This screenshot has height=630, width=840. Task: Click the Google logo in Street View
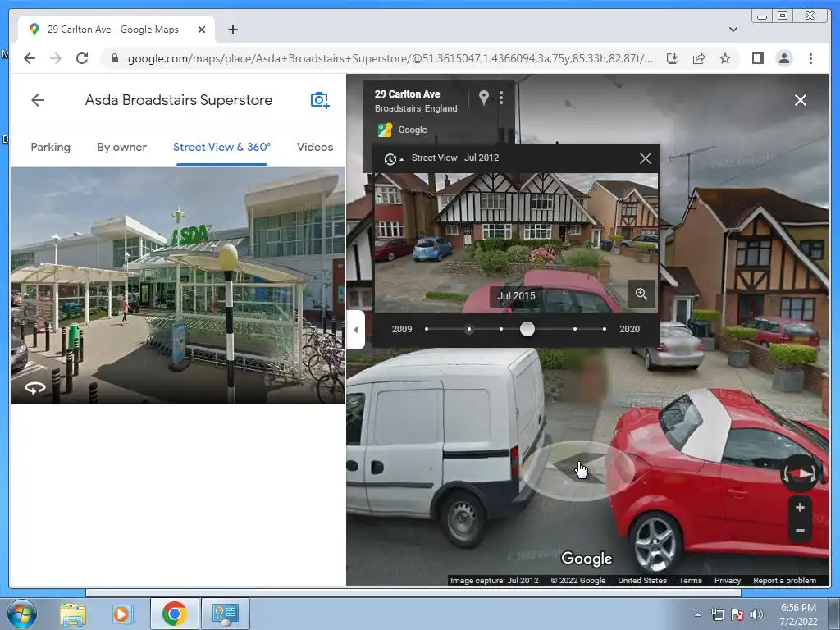[586, 559]
